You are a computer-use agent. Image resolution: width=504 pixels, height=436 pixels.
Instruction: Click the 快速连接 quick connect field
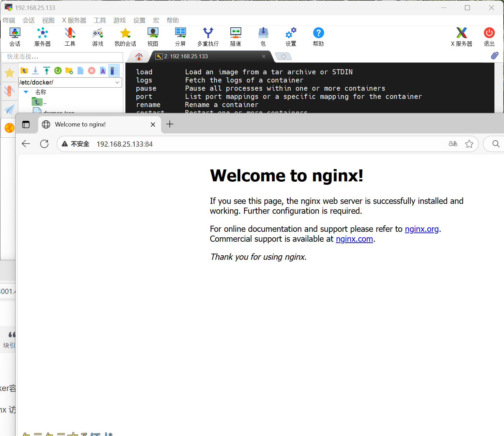pyautogui.click(x=62, y=57)
